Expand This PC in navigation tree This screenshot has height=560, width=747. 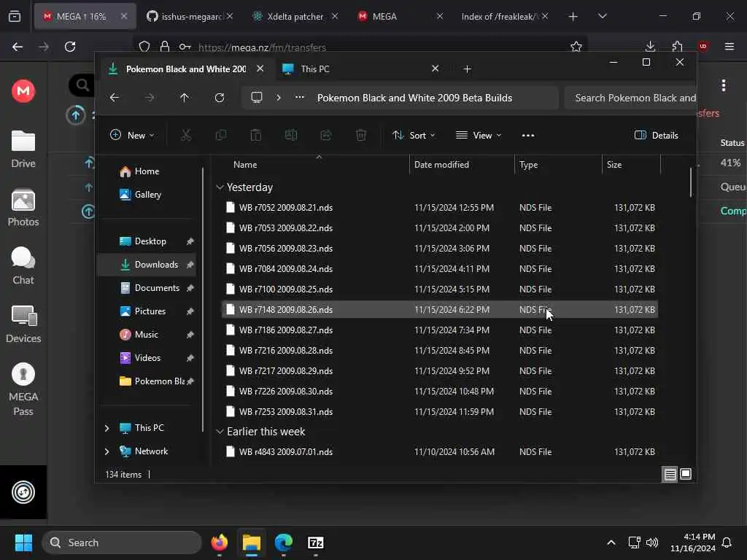point(107,428)
